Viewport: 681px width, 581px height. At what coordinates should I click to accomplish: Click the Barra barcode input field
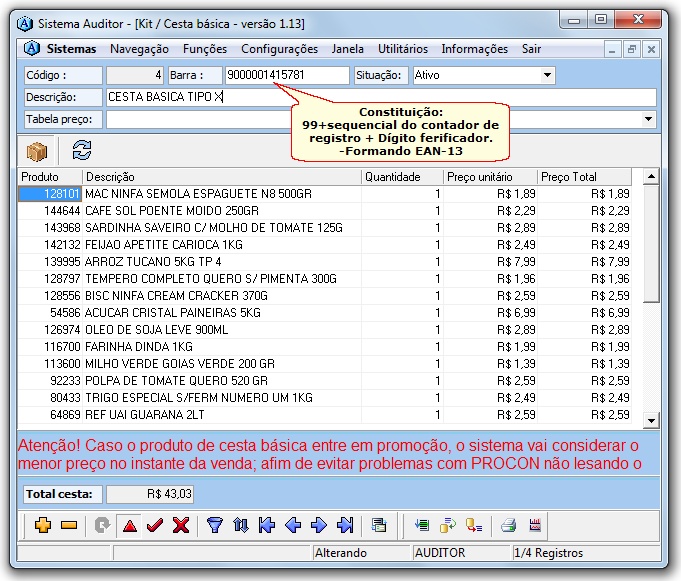[x=287, y=75]
